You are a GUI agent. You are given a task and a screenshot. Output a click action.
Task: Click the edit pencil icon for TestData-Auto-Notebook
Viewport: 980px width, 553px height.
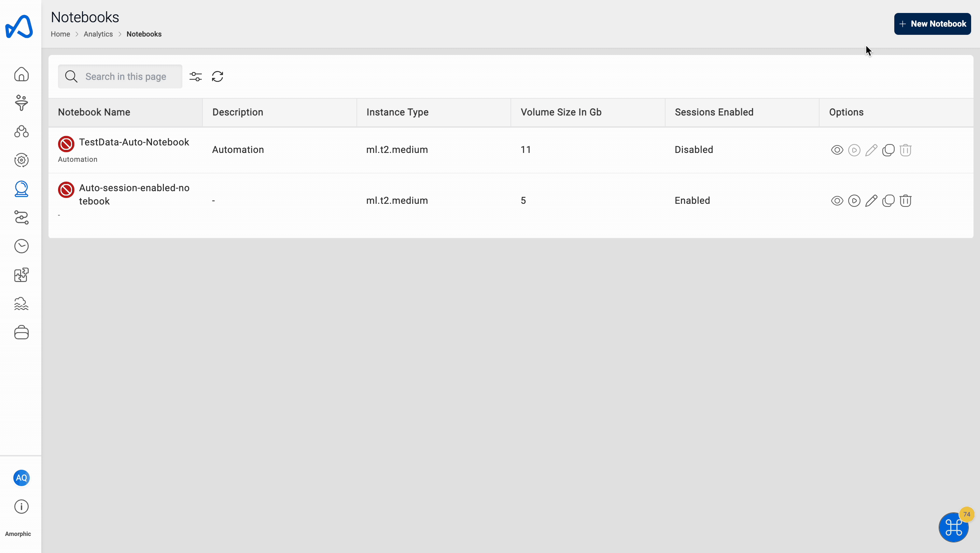pos(872,150)
